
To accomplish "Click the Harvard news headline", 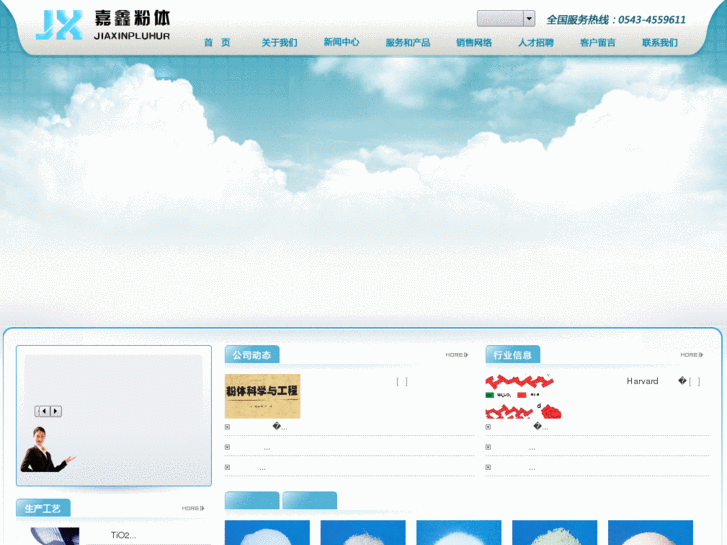I will click(x=642, y=381).
